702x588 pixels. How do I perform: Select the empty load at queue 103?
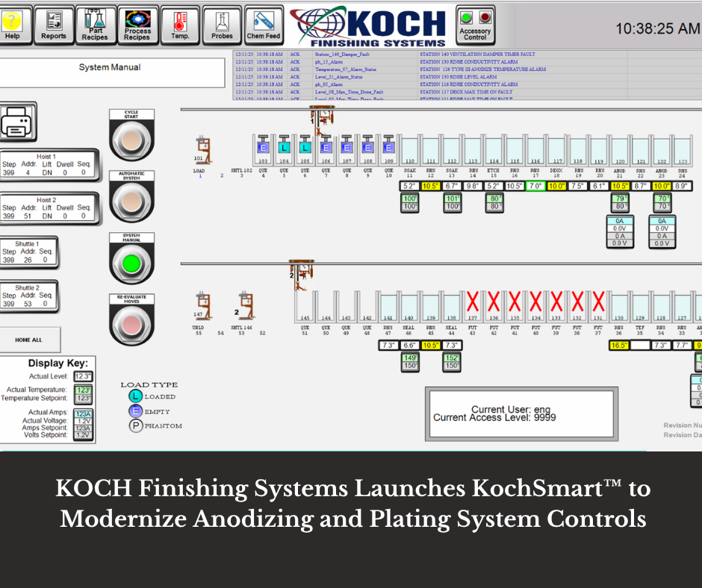pos(263,148)
